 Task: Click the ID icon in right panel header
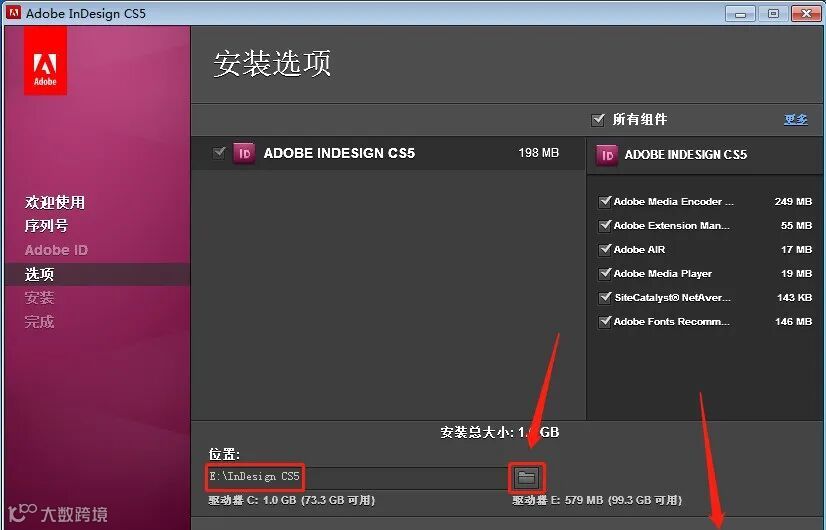606,155
